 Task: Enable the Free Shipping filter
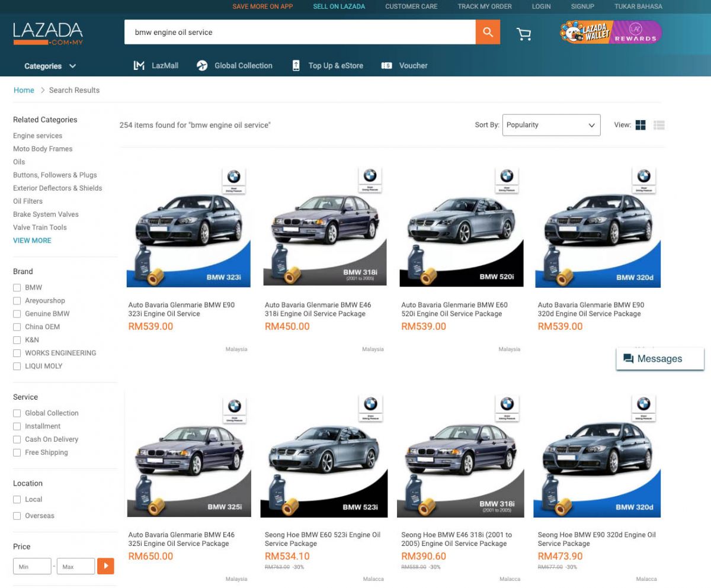[17, 452]
